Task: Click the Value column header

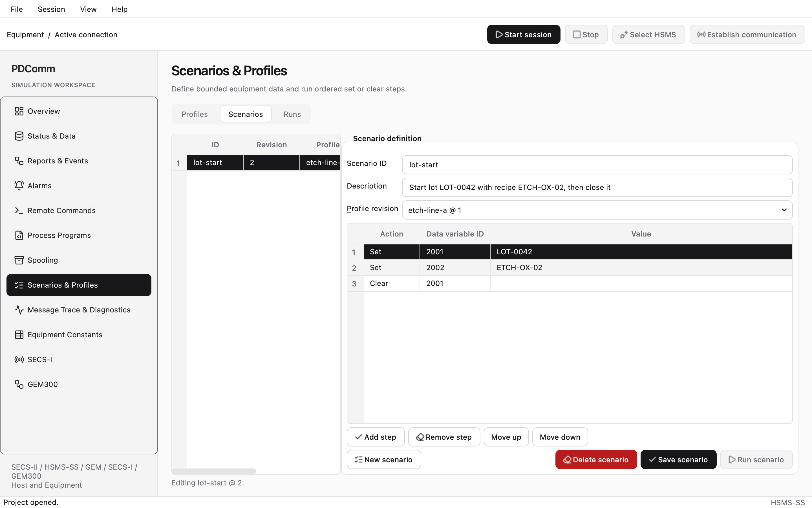Action: click(641, 234)
